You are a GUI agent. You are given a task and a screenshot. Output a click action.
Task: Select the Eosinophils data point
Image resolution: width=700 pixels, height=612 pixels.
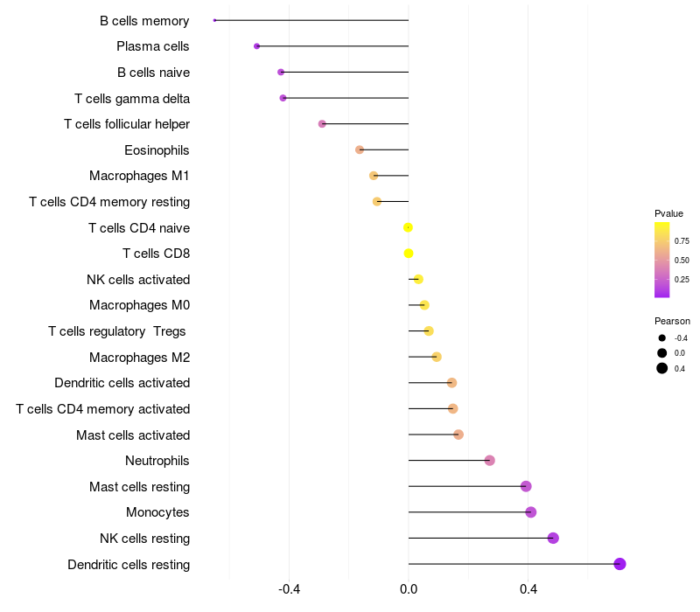(360, 150)
